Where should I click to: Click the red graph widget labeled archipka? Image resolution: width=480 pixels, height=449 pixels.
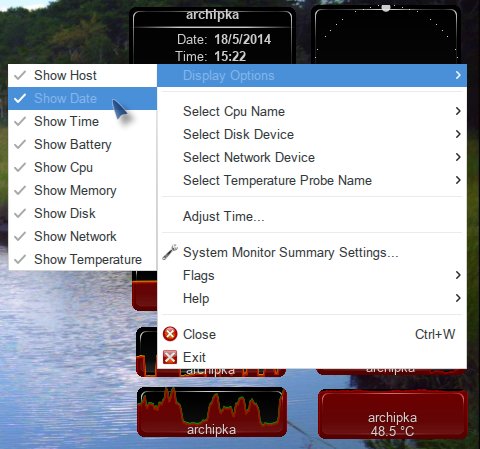click(x=212, y=412)
